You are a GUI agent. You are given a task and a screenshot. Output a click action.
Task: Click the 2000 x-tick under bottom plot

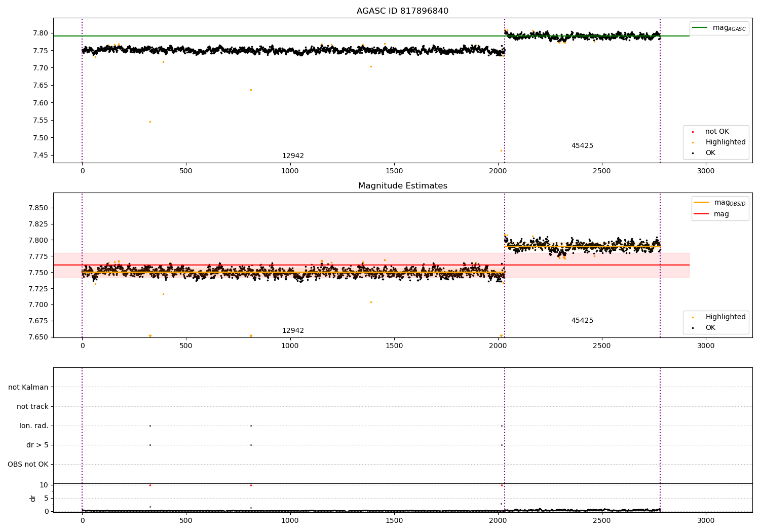pos(498,520)
